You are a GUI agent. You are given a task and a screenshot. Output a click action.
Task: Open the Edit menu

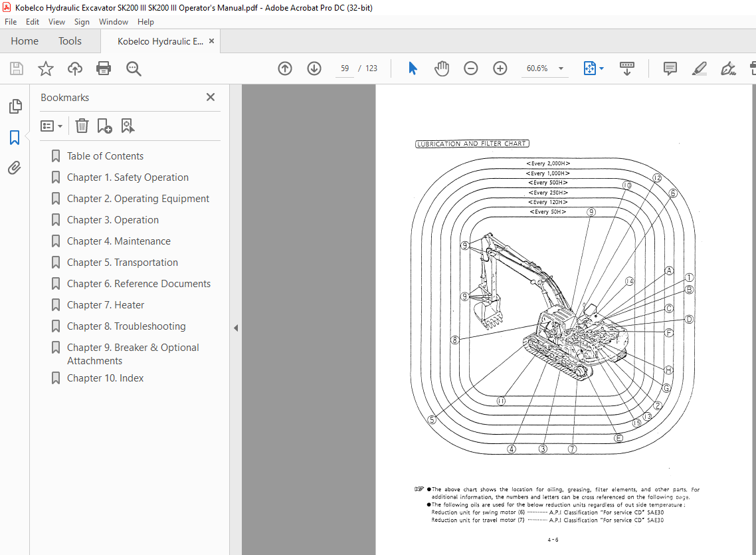(x=33, y=22)
